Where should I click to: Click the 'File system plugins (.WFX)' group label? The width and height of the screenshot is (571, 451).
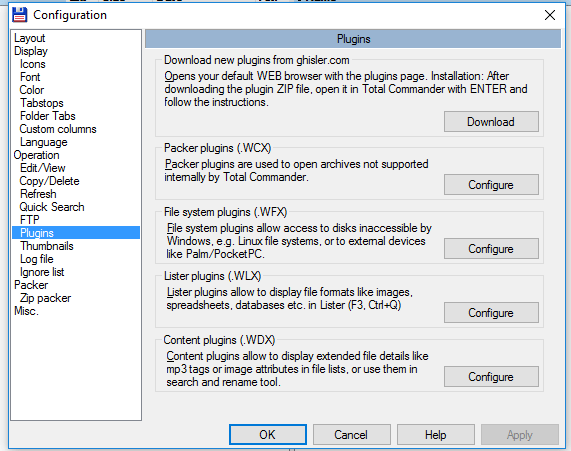[x=225, y=212]
